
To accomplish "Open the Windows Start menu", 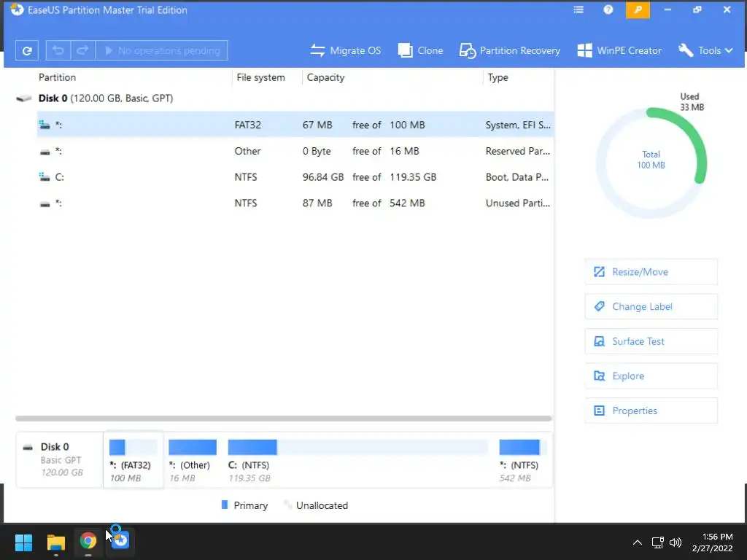I will coord(23,542).
